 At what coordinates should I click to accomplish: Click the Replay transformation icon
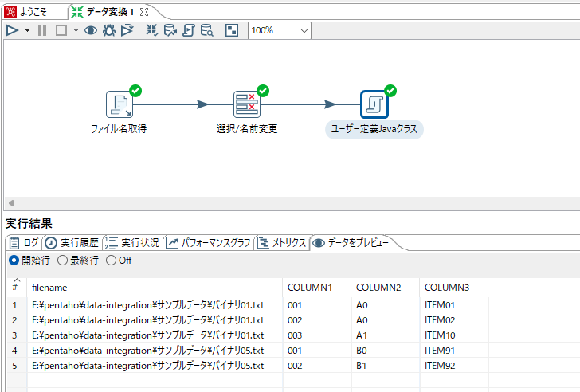coord(127,30)
